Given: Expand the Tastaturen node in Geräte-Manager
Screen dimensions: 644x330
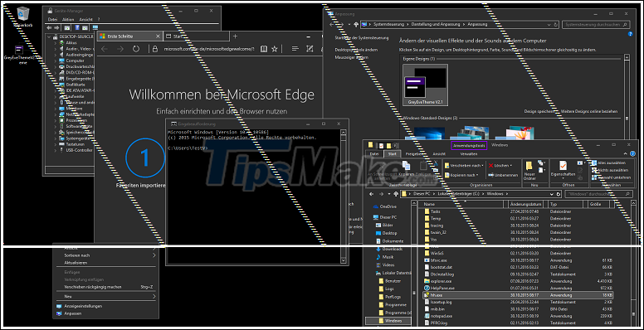Looking at the screenshot, I should click(x=56, y=144).
